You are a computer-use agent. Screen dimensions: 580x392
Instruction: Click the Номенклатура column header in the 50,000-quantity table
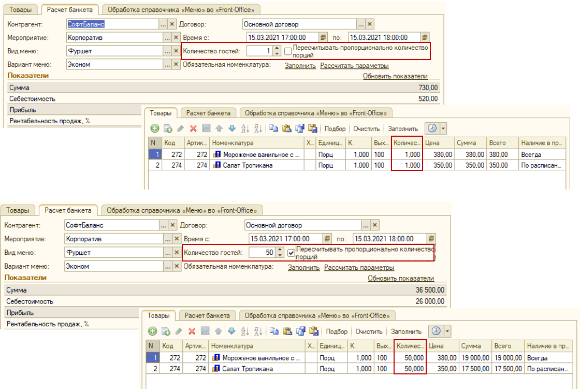click(x=257, y=346)
